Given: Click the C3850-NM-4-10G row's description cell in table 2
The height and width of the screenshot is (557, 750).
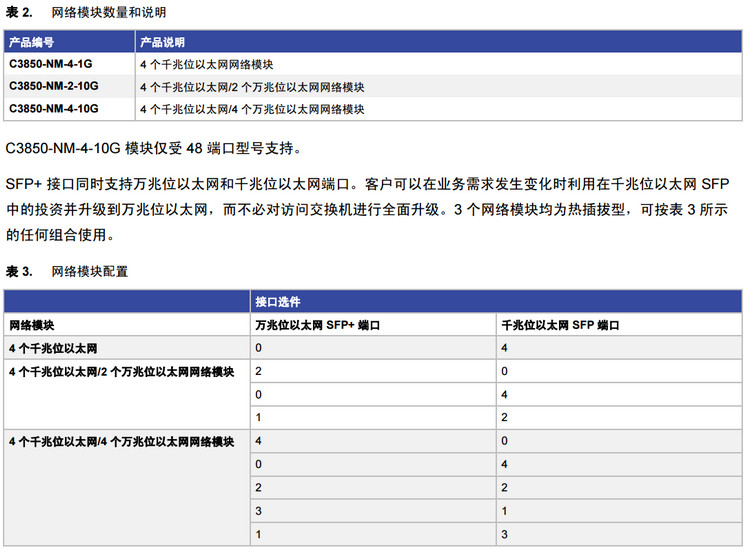Looking at the screenshot, I should pyautogui.click(x=251, y=108).
